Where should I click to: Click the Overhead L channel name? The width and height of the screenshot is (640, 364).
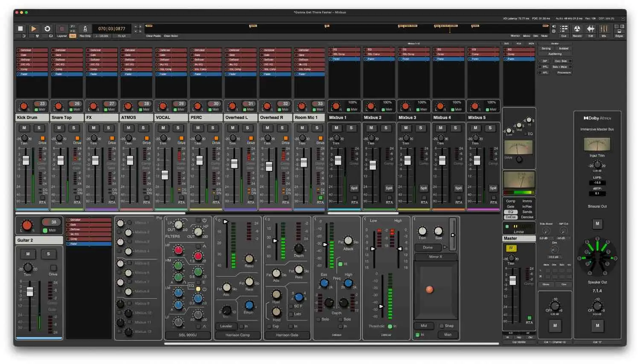(x=241, y=118)
